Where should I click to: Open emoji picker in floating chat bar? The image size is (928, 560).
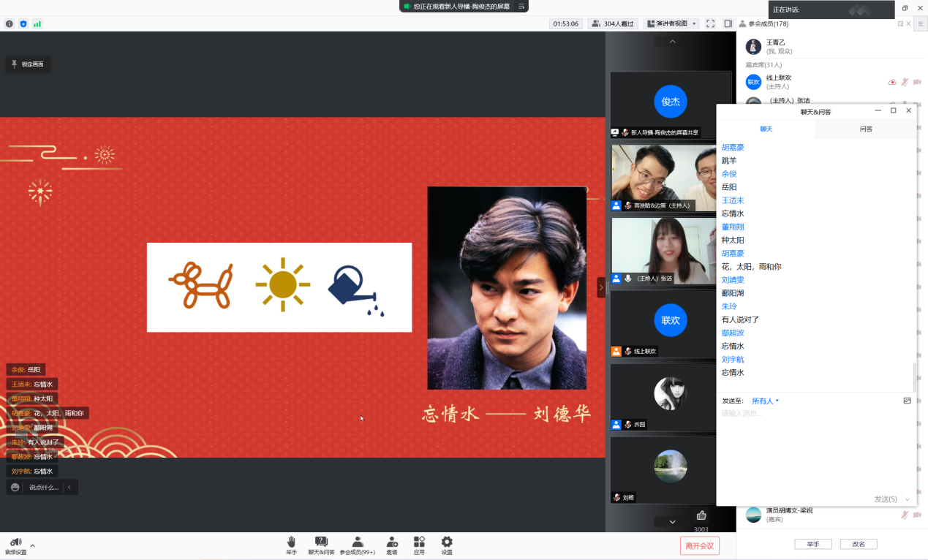[15, 487]
